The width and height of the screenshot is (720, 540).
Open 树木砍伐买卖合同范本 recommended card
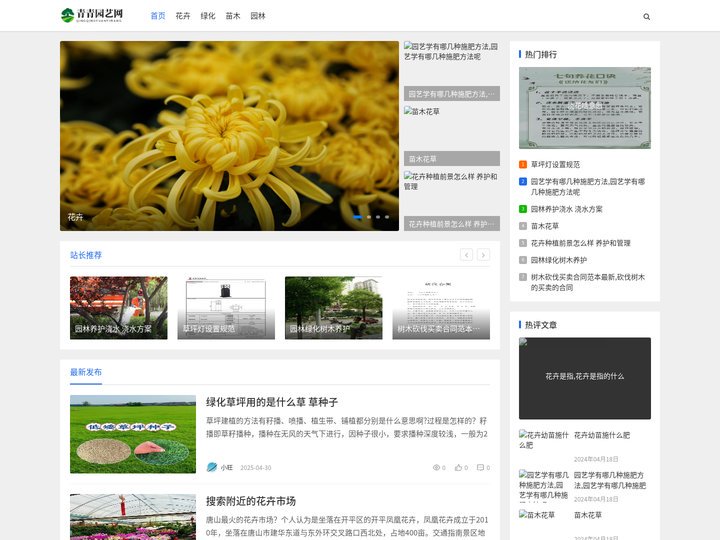[x=441, y=308]
